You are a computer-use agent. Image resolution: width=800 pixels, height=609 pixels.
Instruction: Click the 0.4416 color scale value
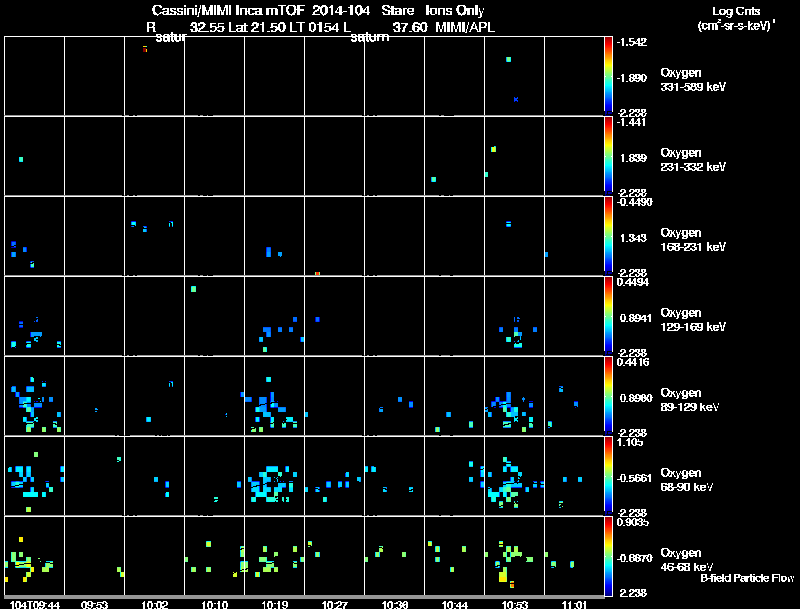click(x=633, y=362)
